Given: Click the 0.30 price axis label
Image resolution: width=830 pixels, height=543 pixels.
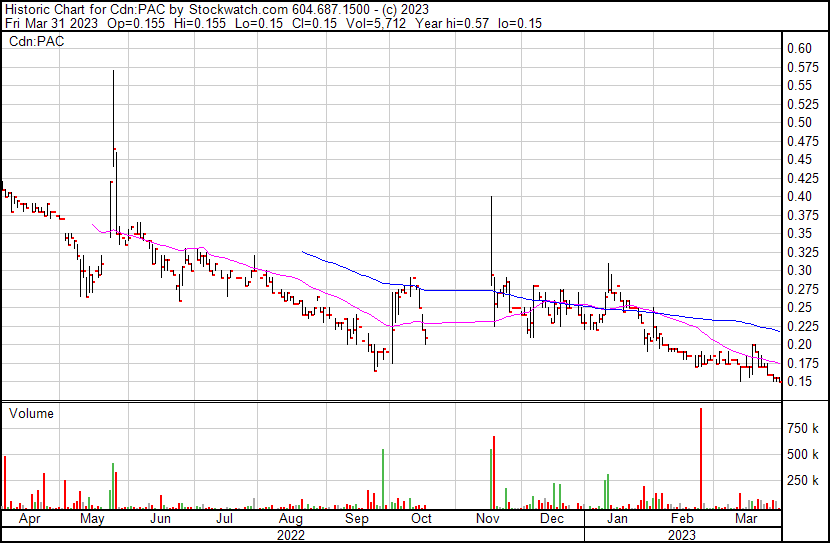Looking at the screenshot, I should coord(798,270).
